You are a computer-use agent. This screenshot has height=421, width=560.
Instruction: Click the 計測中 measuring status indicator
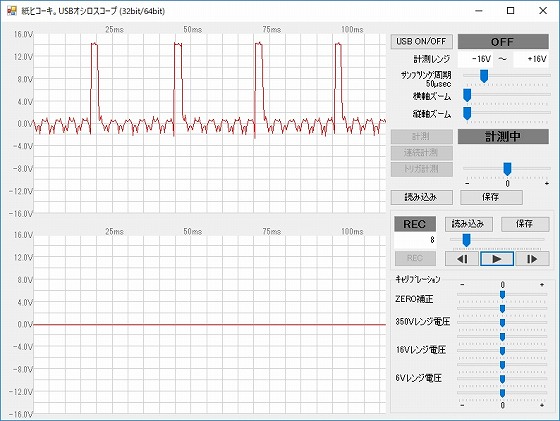tap(503, 137)
